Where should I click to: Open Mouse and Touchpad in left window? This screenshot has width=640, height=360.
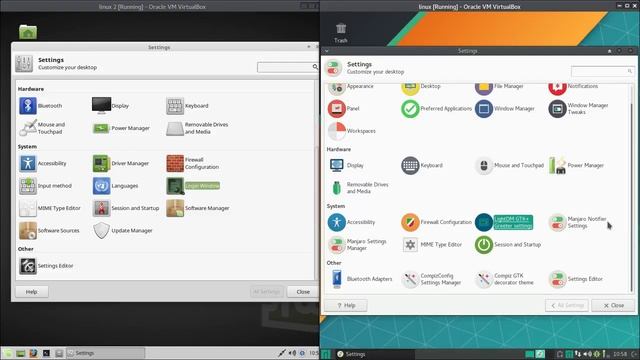pos(42,128)
